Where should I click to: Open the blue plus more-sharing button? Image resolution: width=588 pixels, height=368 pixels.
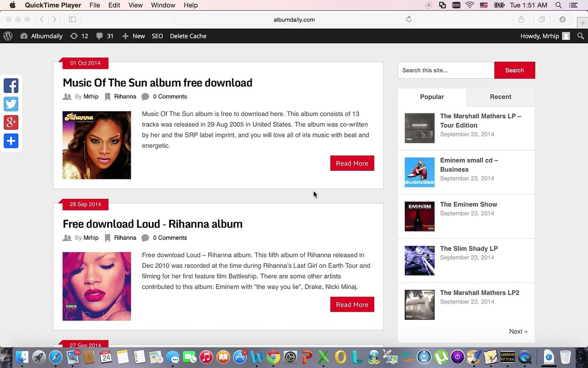11,141
